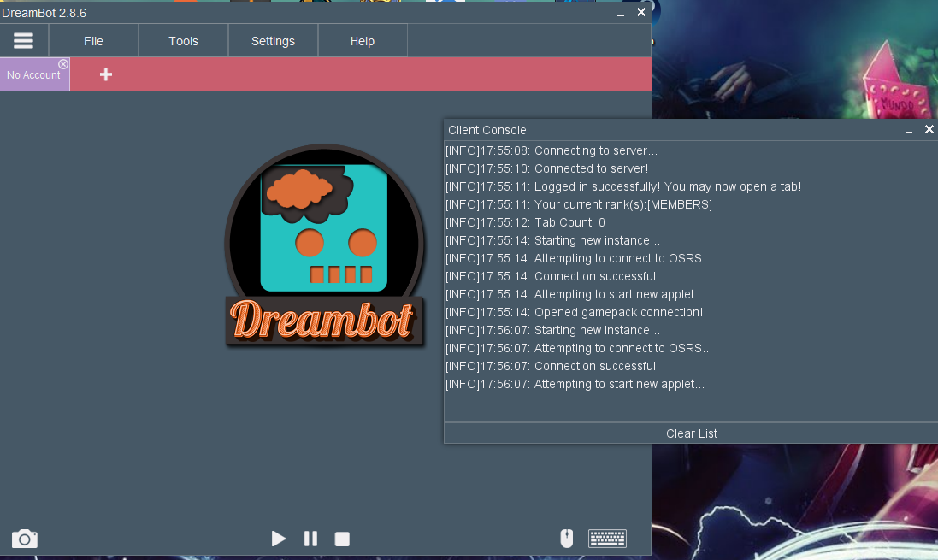Click the Client Console title bar text
Screen dimensions: 938x560
tap(487, 130)
